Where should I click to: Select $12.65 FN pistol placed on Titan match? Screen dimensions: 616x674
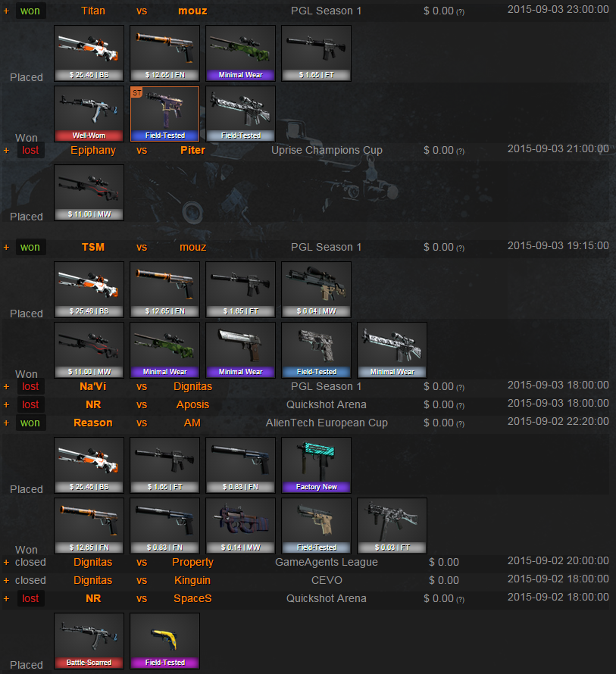coord(164,53)
